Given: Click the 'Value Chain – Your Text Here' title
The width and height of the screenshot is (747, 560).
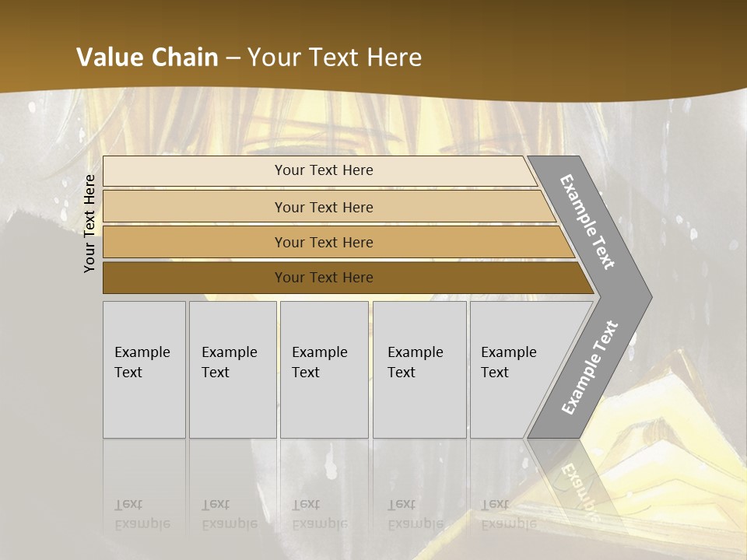Looking at the screenshot, I should pos(249,57).
